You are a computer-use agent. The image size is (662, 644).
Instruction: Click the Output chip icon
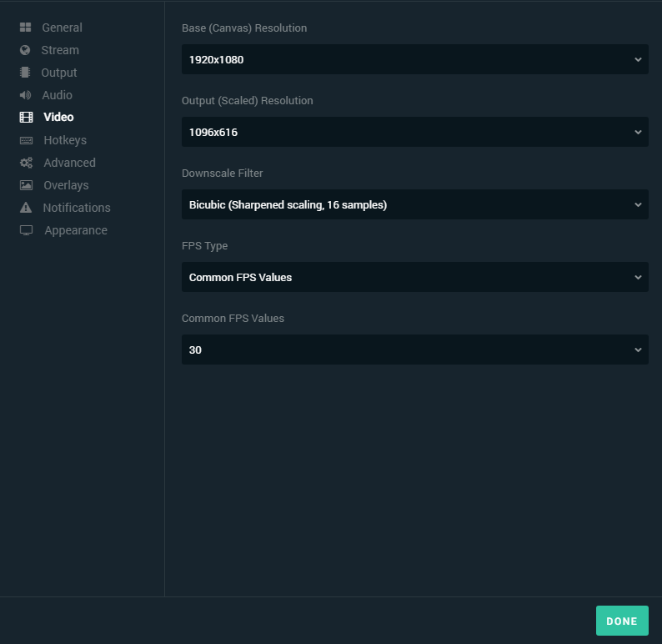[25, 73]
